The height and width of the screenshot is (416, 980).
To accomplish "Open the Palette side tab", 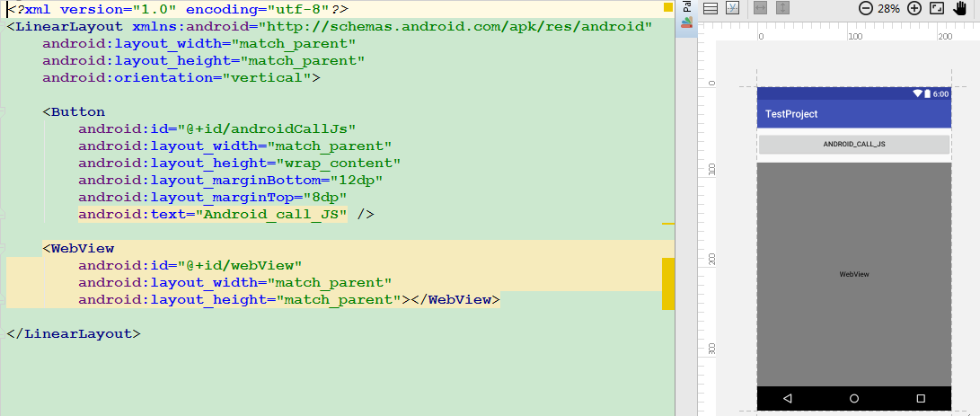I will point(686,13).
